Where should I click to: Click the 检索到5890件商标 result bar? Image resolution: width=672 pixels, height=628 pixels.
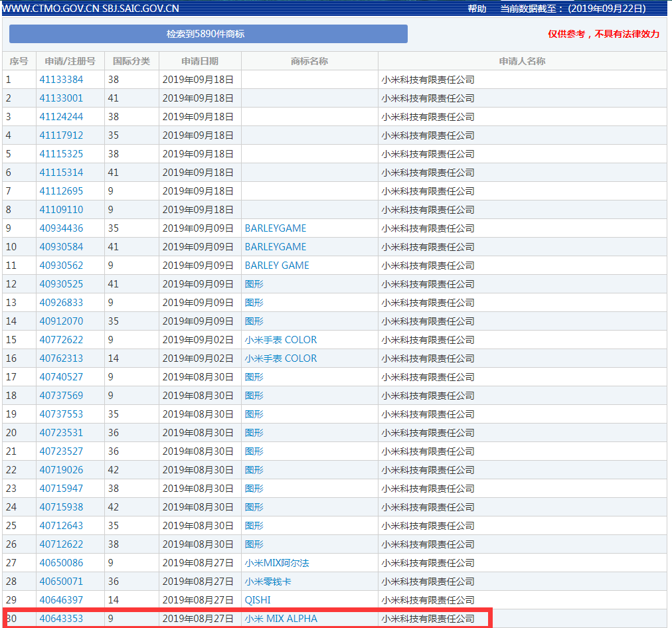click(209, 34)
